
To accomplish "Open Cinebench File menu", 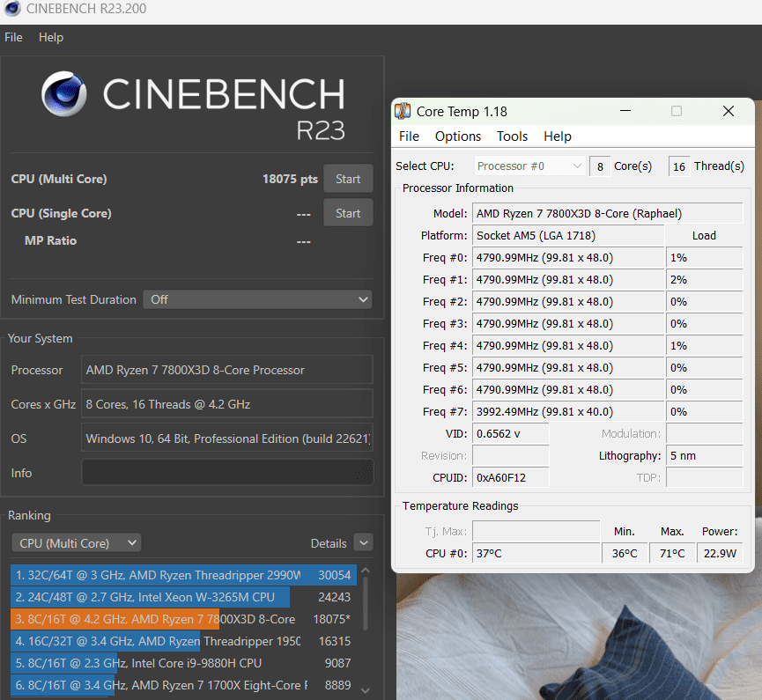I will click(13, 37).
